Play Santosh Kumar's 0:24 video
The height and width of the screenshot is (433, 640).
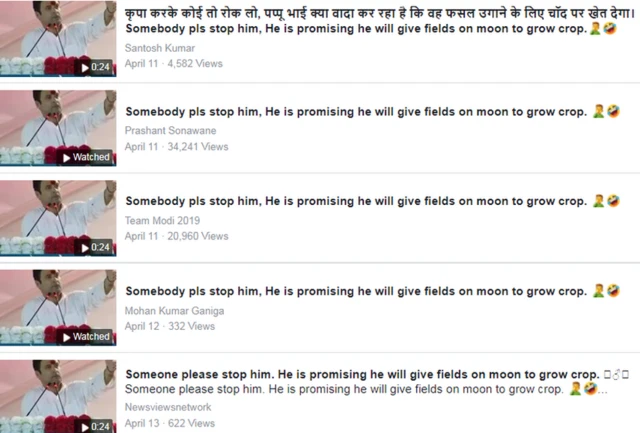(x=96, y=67)
